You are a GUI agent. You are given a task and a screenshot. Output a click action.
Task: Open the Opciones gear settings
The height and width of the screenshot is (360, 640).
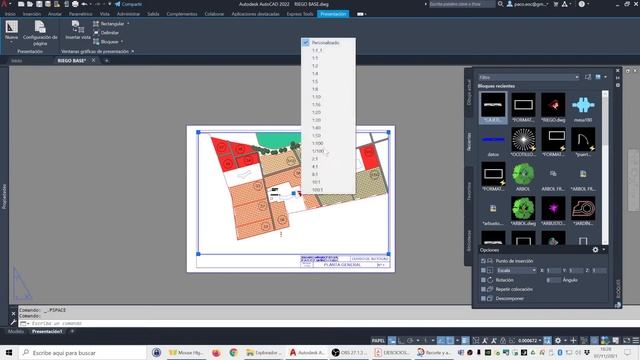click(x=596, y=250)
